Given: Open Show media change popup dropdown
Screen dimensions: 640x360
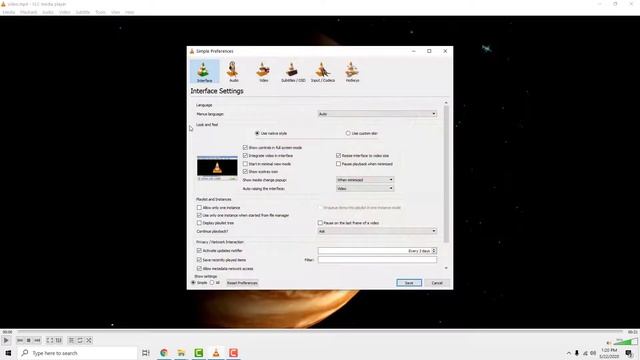Looking at the screenshot, I should pos(365,180).
